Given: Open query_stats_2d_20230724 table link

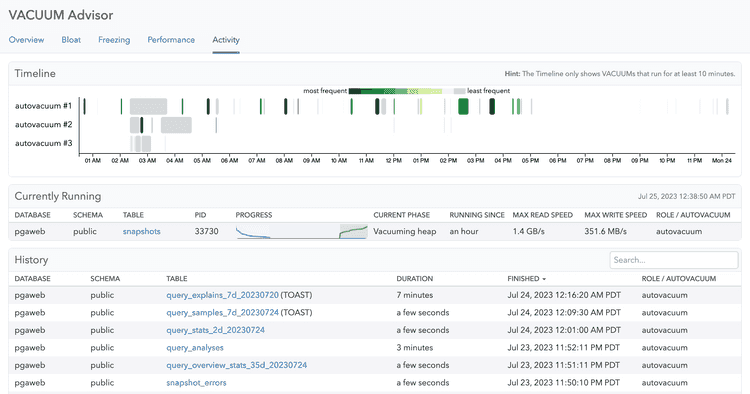Looking at the screenshot, I should tap(215, 330).
